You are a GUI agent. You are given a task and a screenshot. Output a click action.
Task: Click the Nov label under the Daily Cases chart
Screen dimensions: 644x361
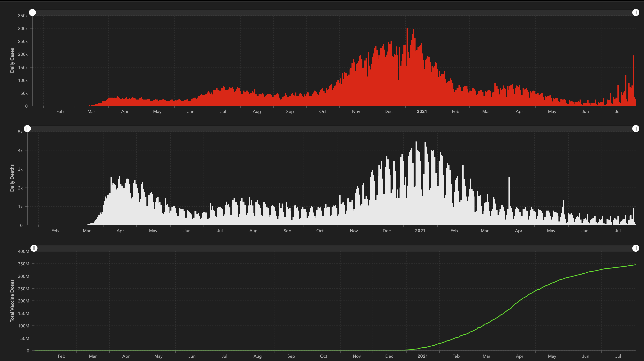point(356,111)
